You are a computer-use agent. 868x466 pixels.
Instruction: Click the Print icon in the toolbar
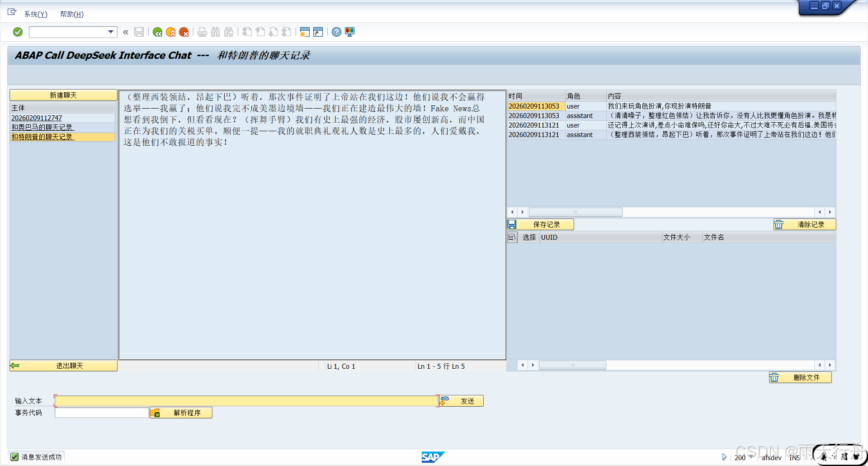point(202,32)
